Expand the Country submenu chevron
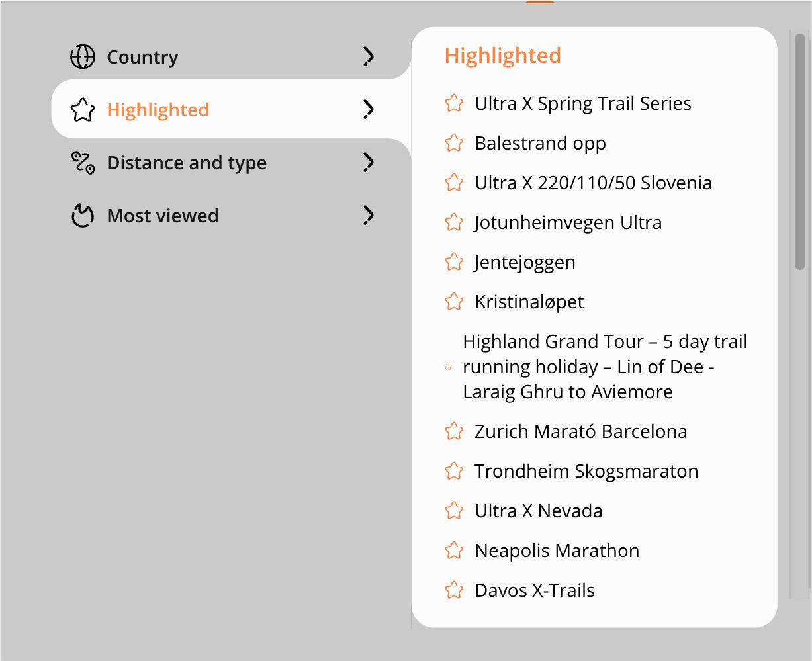 coord(369,57)
